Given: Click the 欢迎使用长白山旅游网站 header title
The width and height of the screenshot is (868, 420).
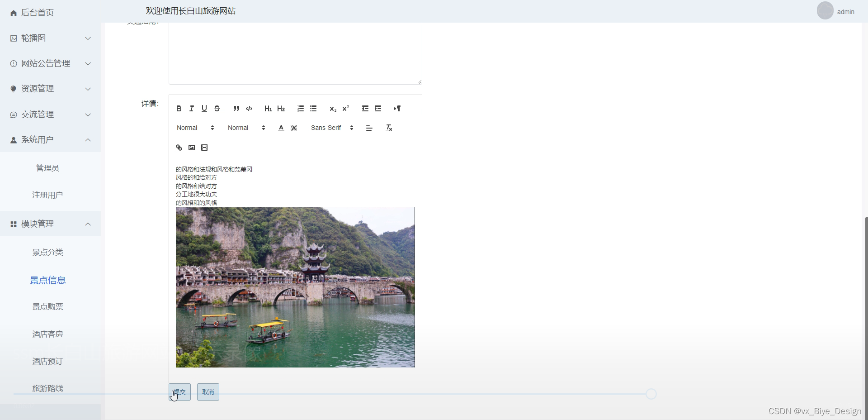Looking at the screenshot, I should pos(191,11).
